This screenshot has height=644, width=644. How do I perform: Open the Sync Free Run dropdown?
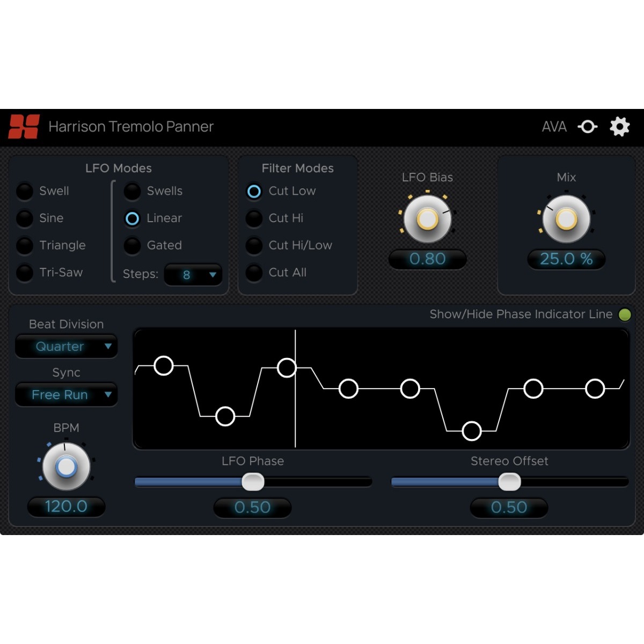[x=66, y=395]
